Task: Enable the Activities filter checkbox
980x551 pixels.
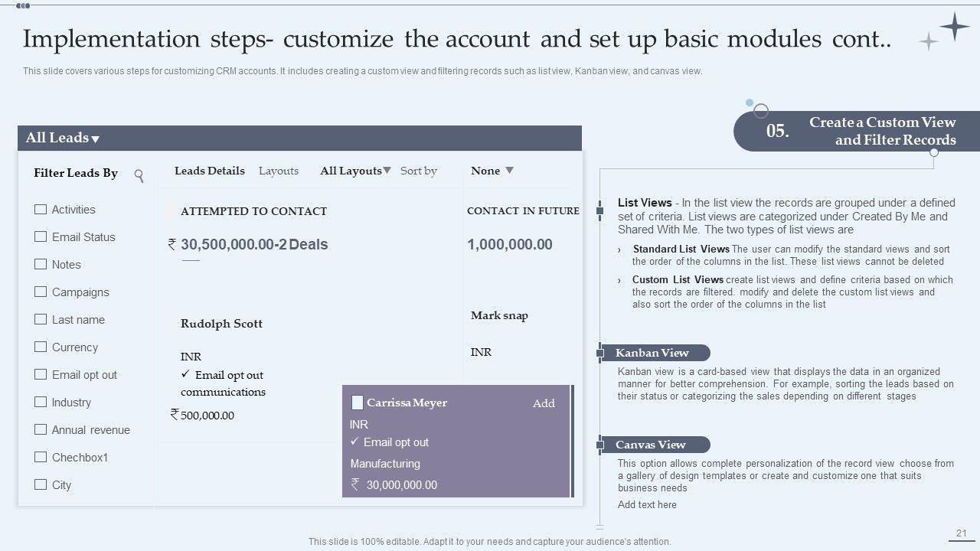Action: (x=41, y=209)
